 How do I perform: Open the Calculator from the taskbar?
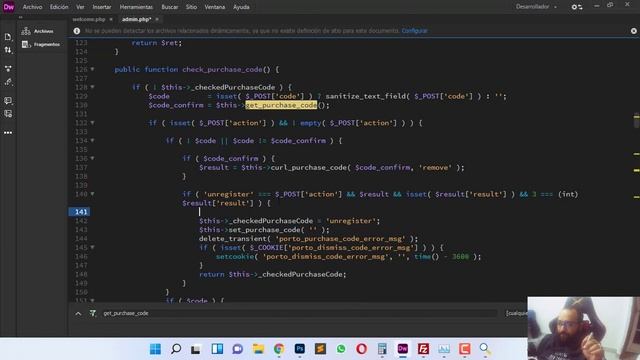(x=382, y=349)
